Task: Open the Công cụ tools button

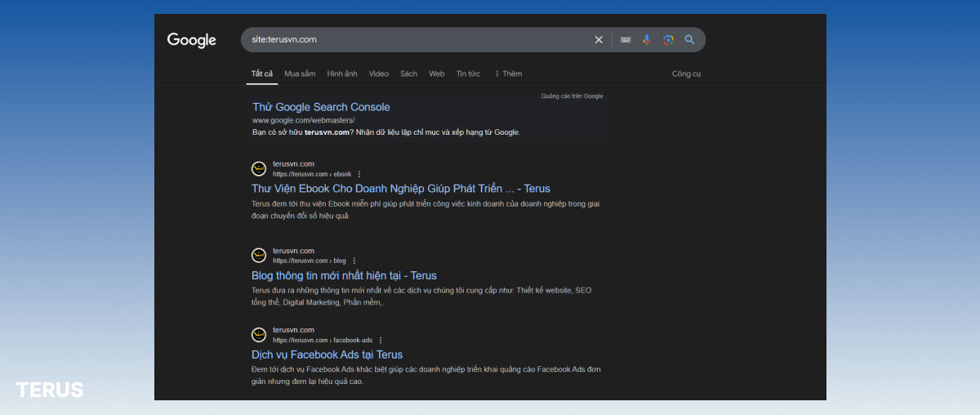Action: 686,74
